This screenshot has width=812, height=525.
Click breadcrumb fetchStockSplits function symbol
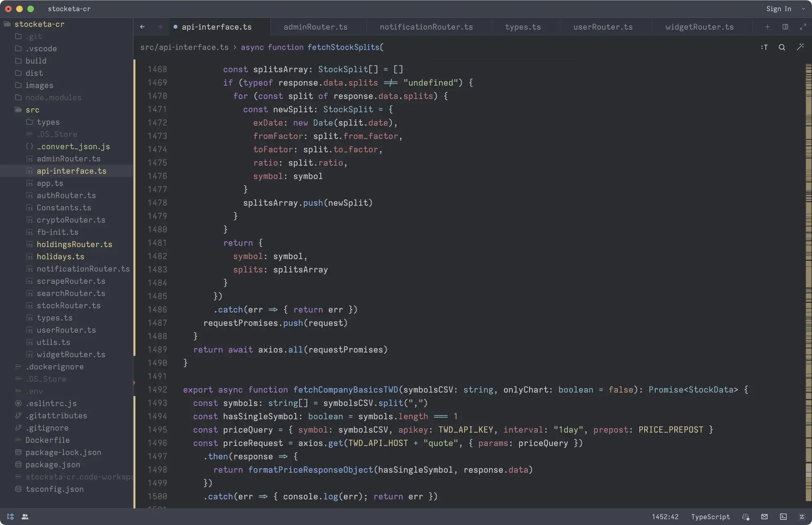[x=312, y=48]
